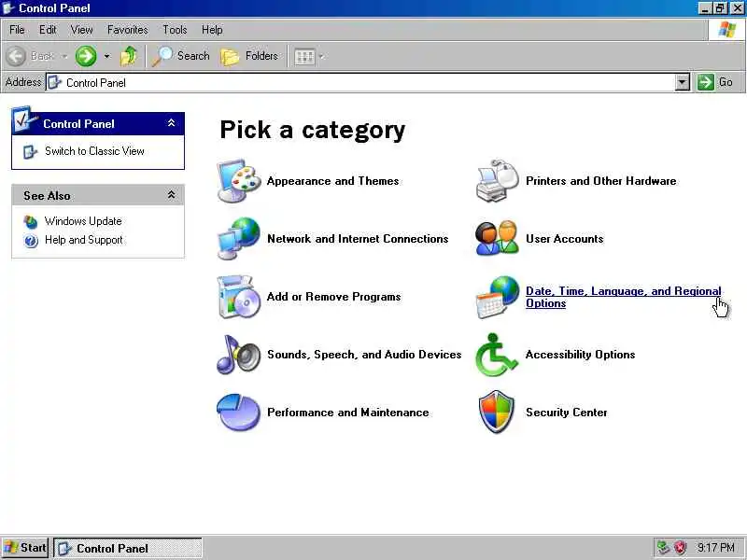Open Sounds, Speech, and Audio Devices link
Image resolution: width=747 pixels, height=560 pixels.
click(x=364, y=355)
